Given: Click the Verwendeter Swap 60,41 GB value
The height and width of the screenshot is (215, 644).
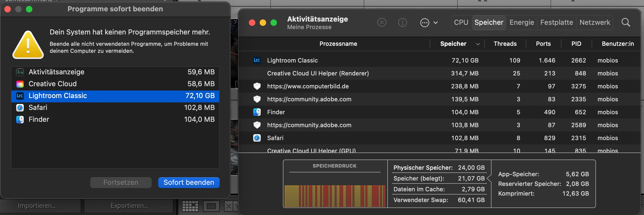Looking at the screenshot, I should (x=471, y=200).
